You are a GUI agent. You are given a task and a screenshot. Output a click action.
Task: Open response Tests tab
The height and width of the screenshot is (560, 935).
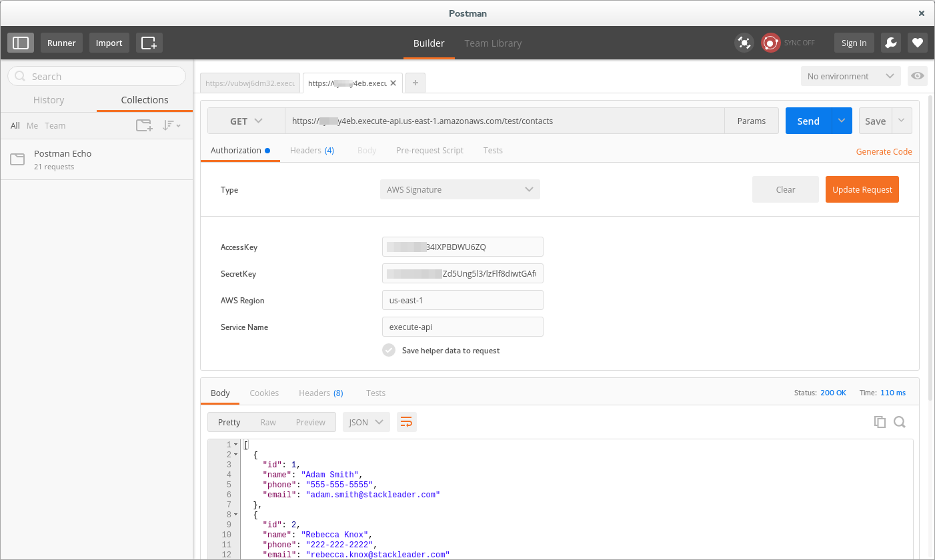pyautogui.click(x=375, y=393)
